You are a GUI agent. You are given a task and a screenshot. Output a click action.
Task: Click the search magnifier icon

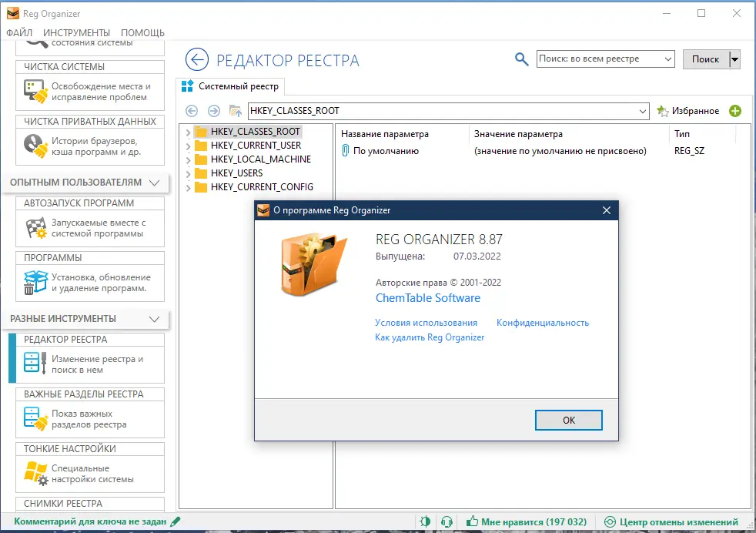(521, 59)
